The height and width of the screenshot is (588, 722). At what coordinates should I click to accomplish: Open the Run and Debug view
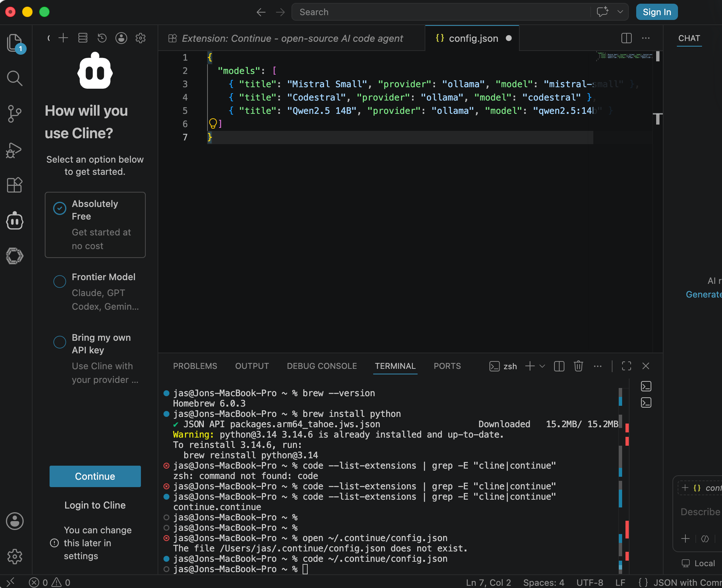click(15, 150)
